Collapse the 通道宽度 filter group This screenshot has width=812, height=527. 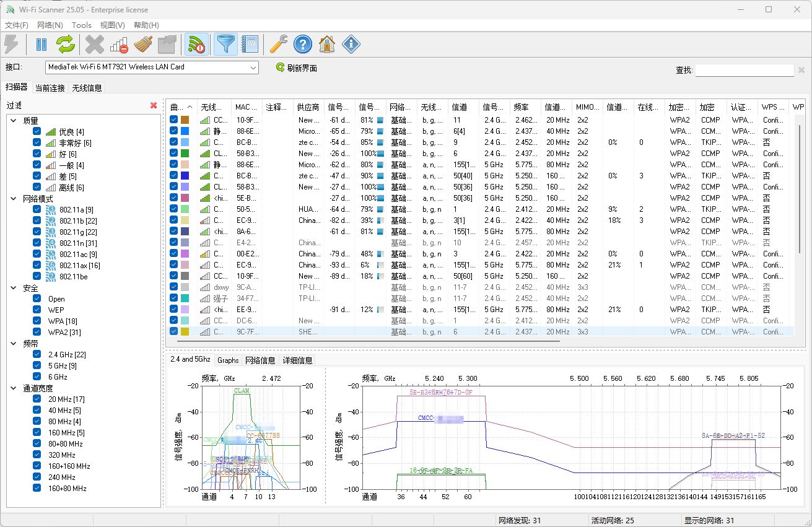point(14,388)
